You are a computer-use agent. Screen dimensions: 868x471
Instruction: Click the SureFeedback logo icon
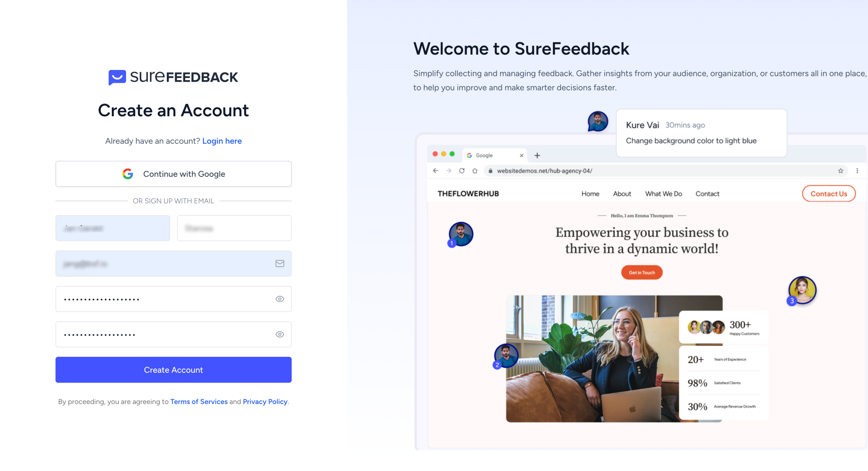tap(117, 77)
